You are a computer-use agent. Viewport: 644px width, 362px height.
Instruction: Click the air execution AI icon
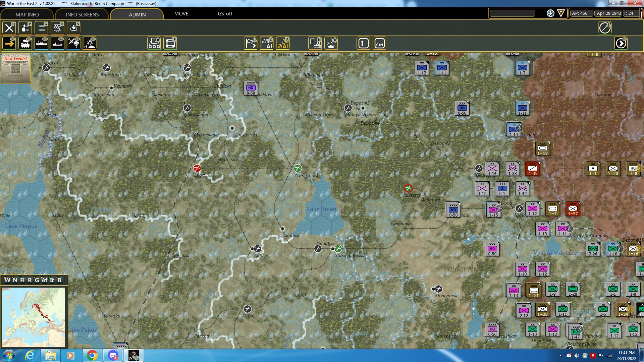pos(283,44)
